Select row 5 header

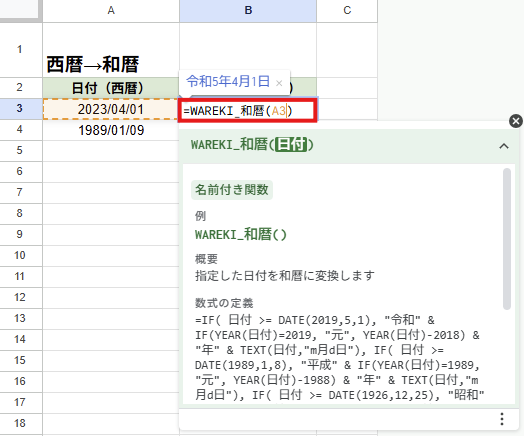(x=20, y=151)
